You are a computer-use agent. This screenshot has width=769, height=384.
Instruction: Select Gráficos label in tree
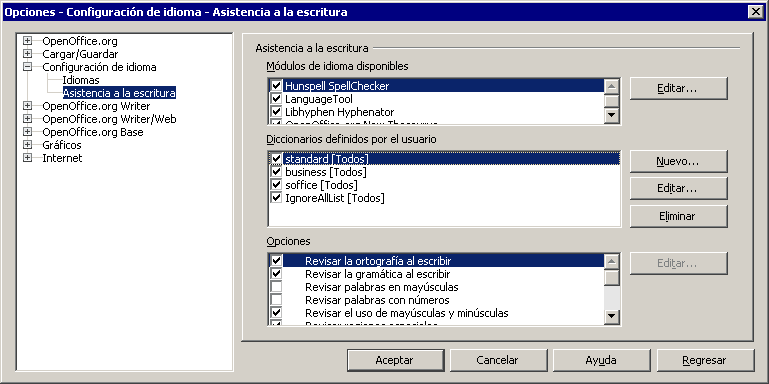pos(62,145)
